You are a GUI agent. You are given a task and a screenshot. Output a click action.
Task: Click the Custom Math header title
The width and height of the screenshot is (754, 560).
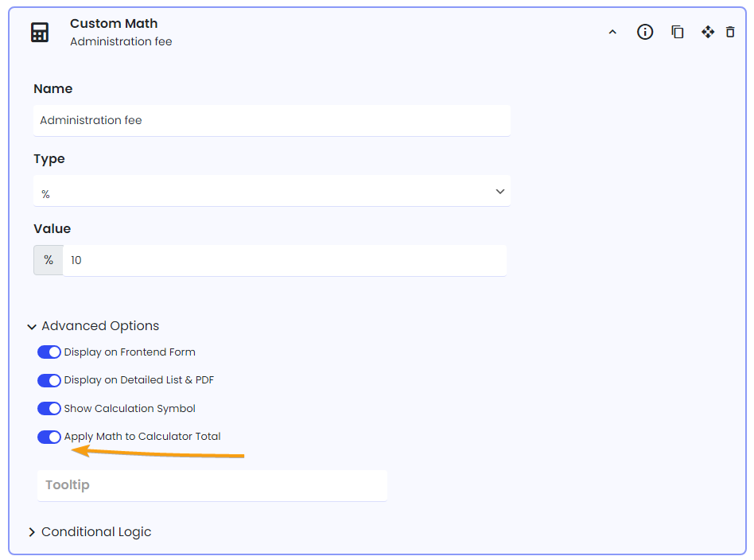pyautogui.click(x=114, y=24)
